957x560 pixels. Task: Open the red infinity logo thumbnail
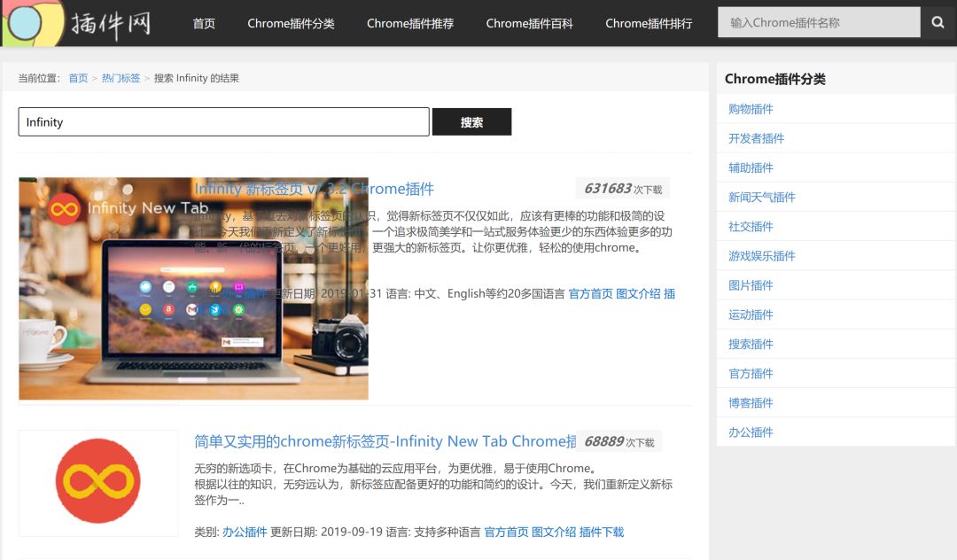pyautogui.click(x=98, y=483)
